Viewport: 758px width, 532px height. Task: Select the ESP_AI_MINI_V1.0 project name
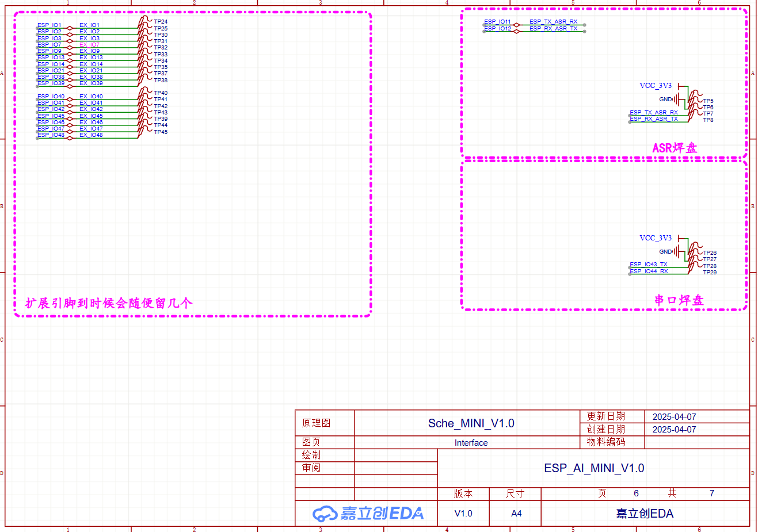[594, 468]
